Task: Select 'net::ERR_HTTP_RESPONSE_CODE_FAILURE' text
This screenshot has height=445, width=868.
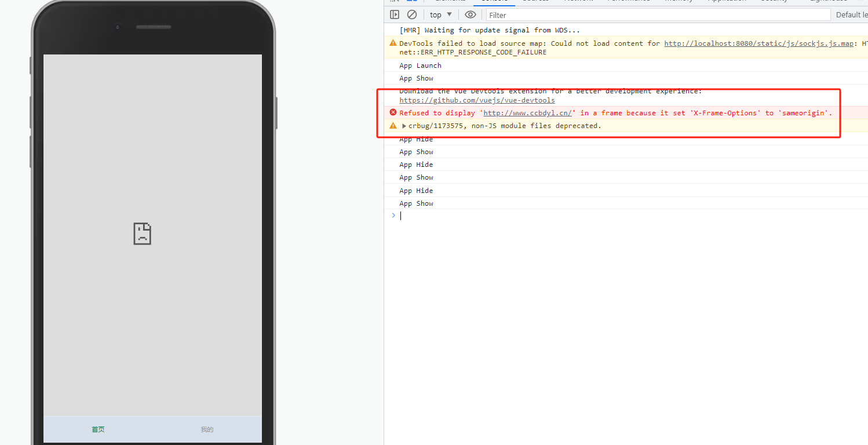Action: (473, 52)
